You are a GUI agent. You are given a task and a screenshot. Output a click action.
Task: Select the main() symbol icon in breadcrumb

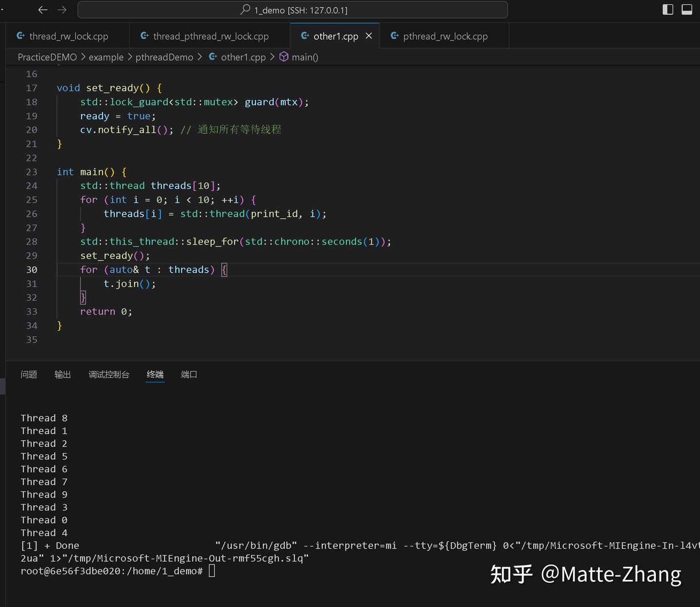click(x=284, y=57)
